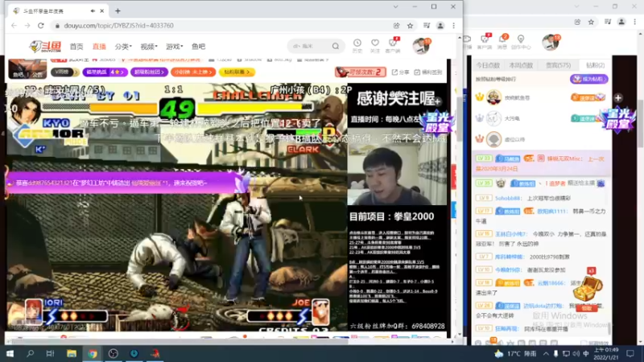Viewport: 644px width, 362px height.
Task: Click 星光殿堂 badge in right window
Action: [x=617, y=120]
